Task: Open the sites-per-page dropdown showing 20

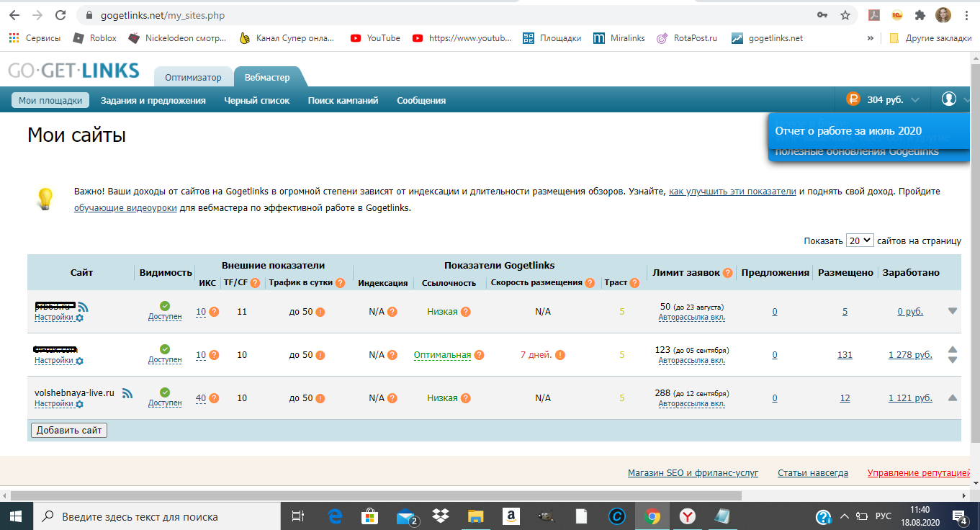Action: click(860, 241)
